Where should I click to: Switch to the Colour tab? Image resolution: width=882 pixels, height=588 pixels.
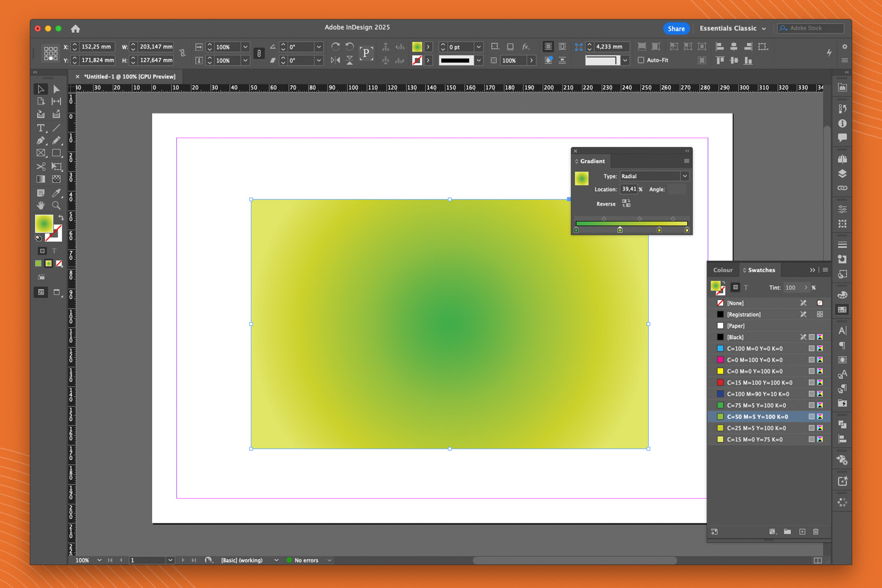click(723, 269)
